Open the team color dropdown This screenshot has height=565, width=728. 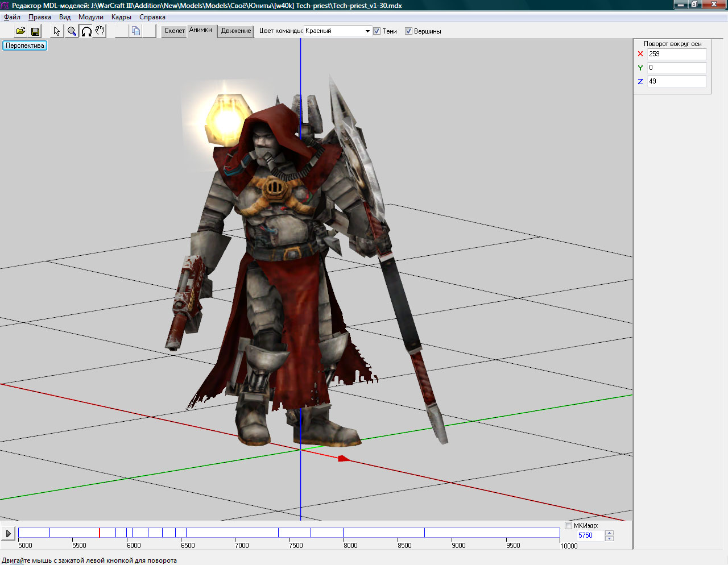[367, 31]
